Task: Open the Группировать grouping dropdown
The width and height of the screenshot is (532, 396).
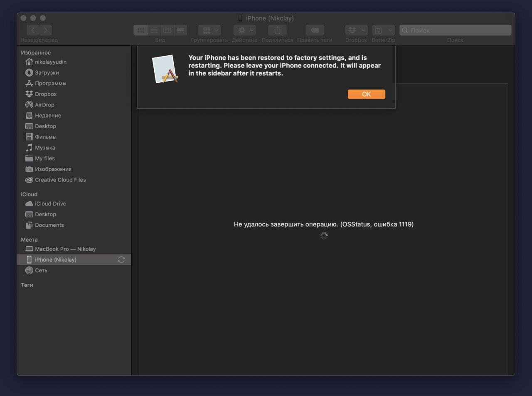Action: tap(209, 30)
